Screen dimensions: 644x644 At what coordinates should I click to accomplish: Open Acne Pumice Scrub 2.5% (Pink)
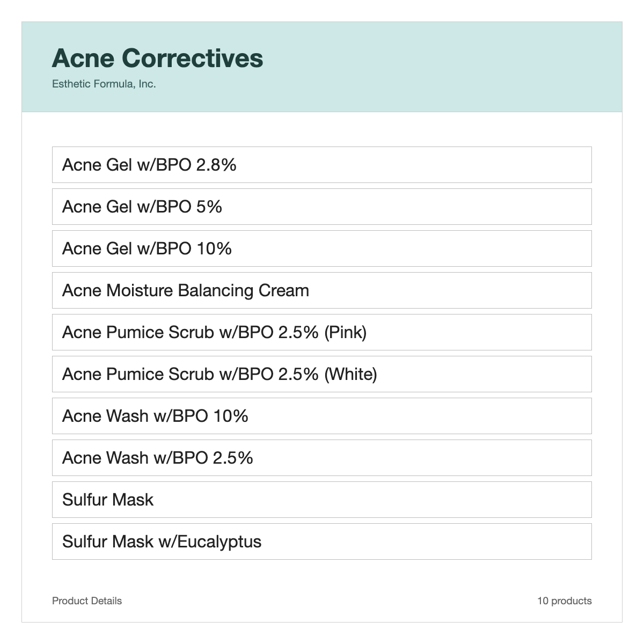(x=322, y=332)
